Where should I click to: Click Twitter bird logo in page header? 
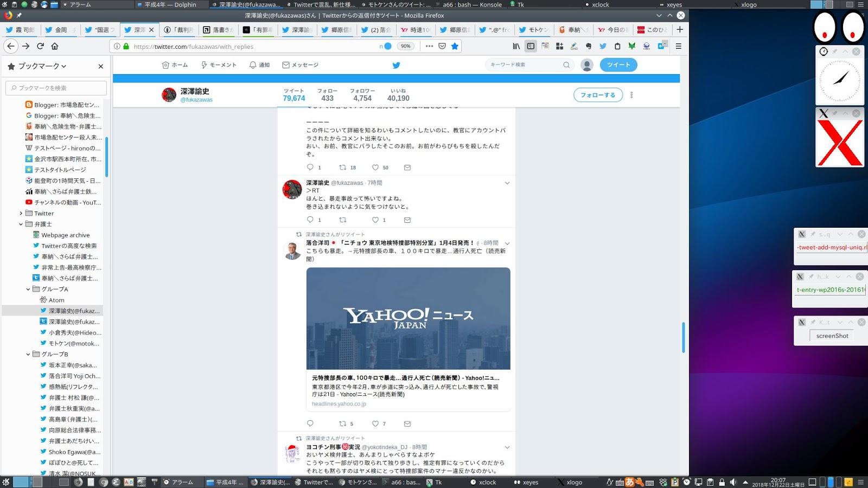tap(397, 65)
